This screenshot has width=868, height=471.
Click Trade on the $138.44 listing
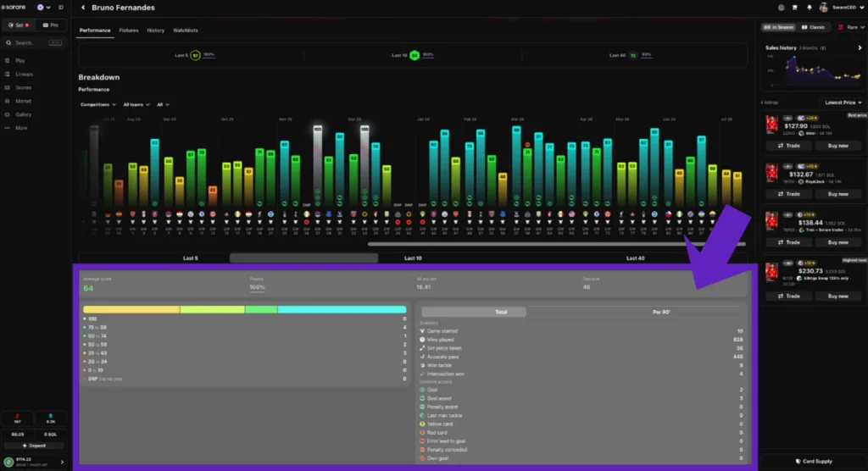[789, 242]
